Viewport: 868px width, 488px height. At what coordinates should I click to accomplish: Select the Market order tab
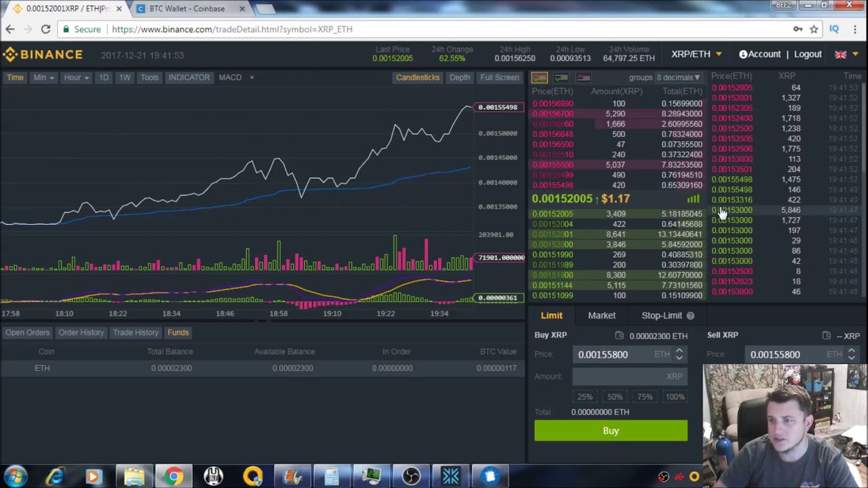601,315
